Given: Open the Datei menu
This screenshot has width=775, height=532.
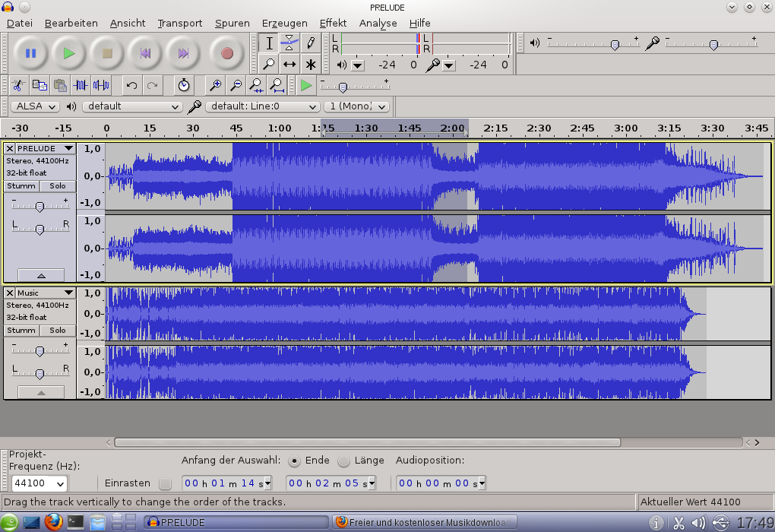Looking at the screenshot, I should (x=20, y=24).
